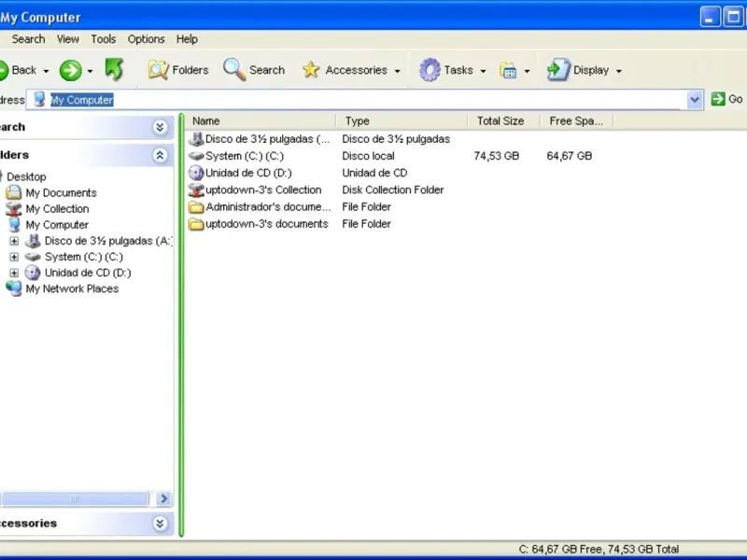Toggle the Folders pane button
This screenshot has height=560, width=747.
[177, 70]
